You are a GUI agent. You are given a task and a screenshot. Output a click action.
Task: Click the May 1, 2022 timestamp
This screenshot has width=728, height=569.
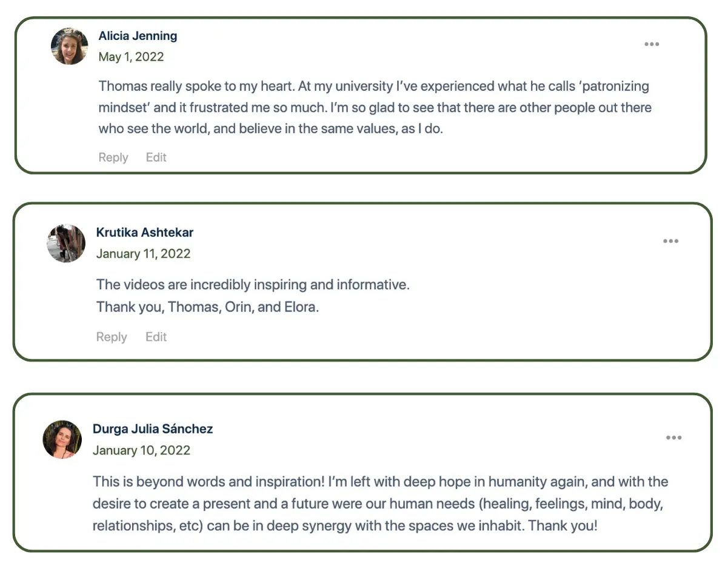[131, 57]
